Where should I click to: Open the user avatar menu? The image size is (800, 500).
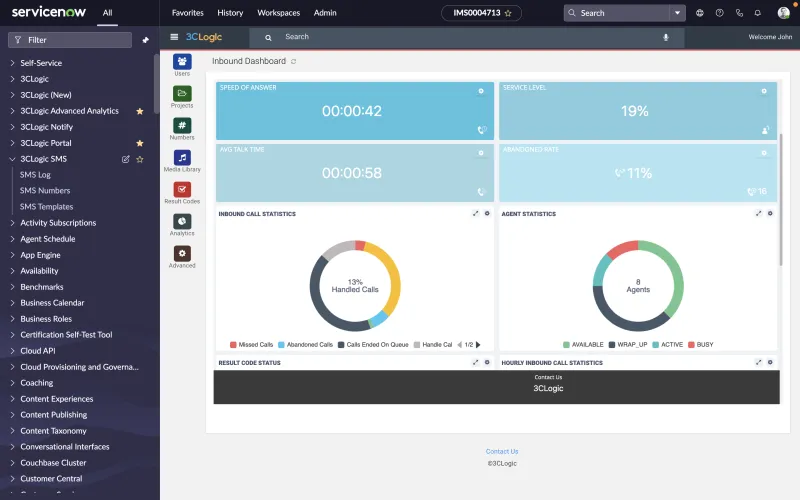(x=784, y=13)
